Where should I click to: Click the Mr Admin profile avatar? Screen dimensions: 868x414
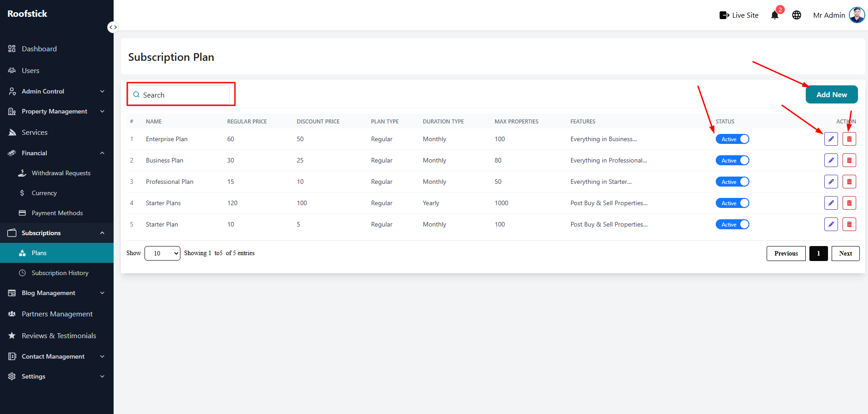[x=857, y=15]
